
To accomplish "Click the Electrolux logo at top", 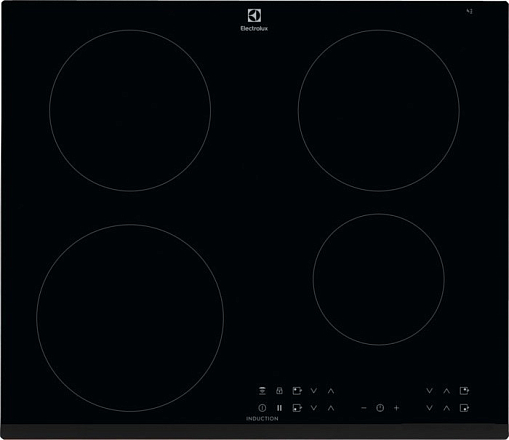I will click(254, 20).
